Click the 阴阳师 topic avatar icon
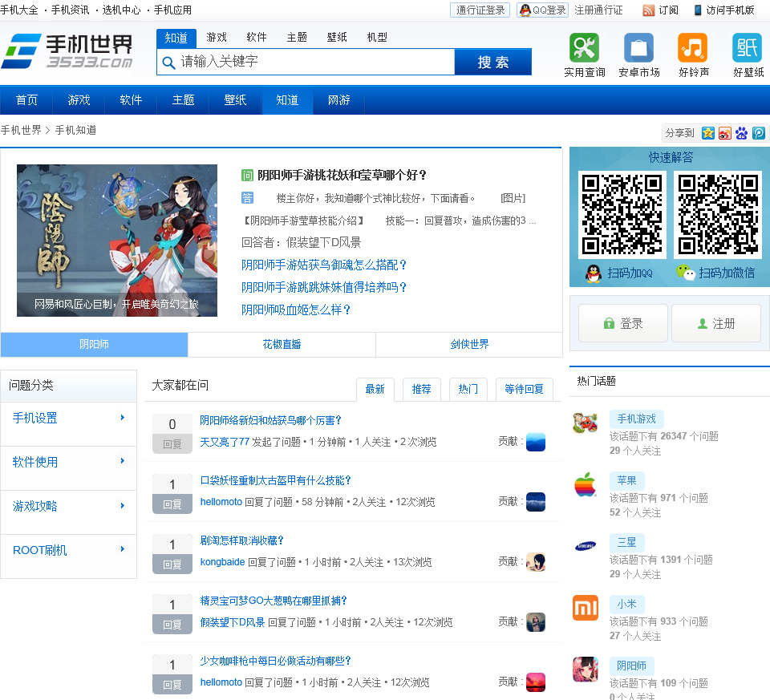This screenshot has height=700, width=770. [x=586, y=670]
